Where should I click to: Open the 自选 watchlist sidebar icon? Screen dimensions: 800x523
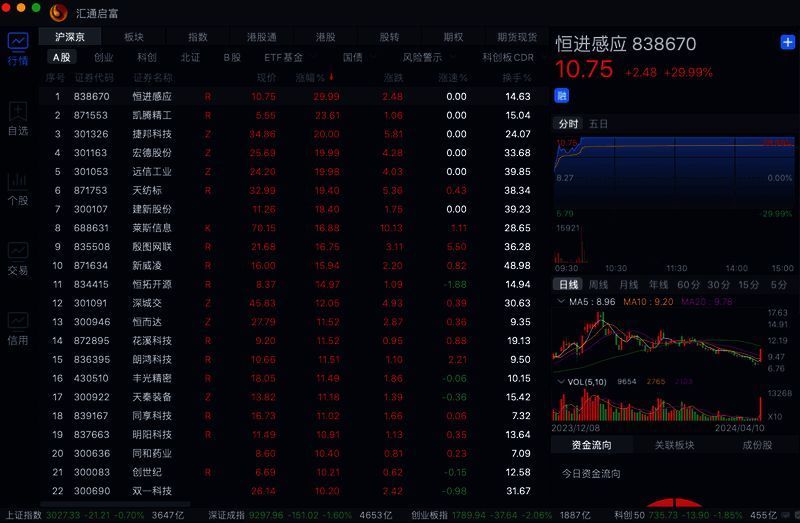tap(18, 118)
